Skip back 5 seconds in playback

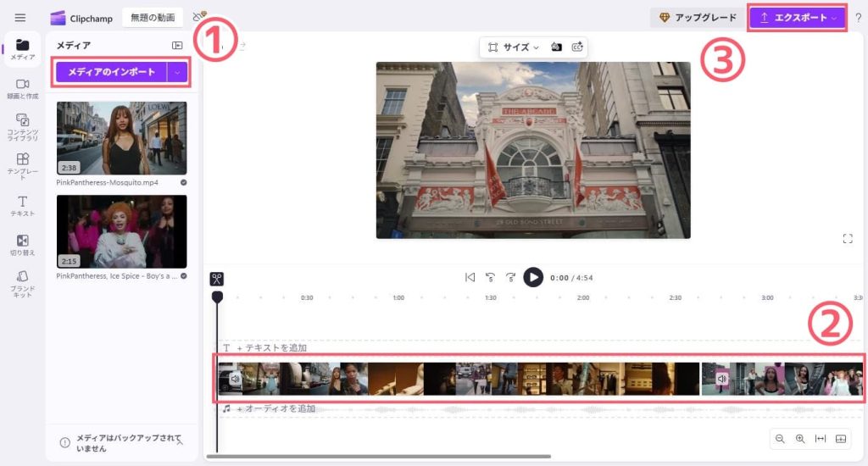pos(490,277)
